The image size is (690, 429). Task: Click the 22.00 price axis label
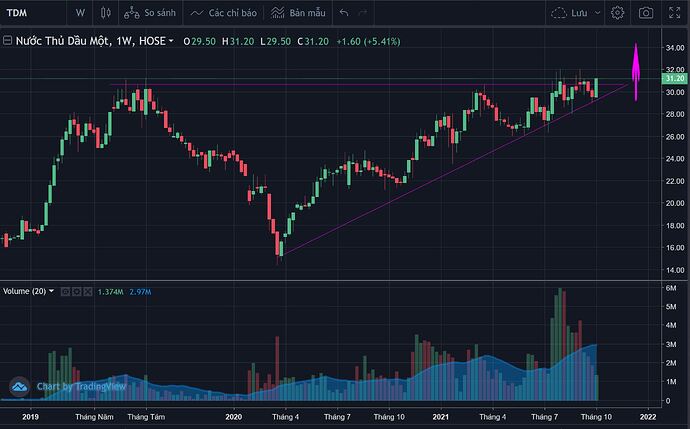click(675, 181)
